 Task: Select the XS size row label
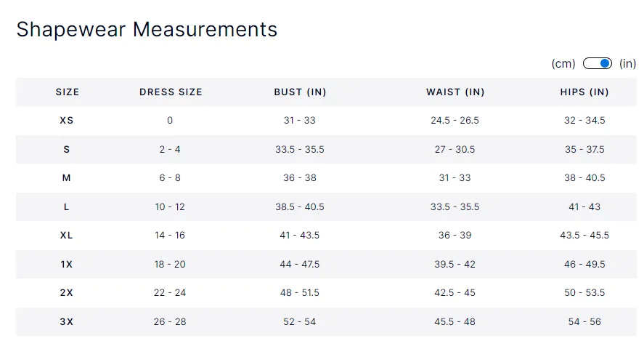(67, 121)
